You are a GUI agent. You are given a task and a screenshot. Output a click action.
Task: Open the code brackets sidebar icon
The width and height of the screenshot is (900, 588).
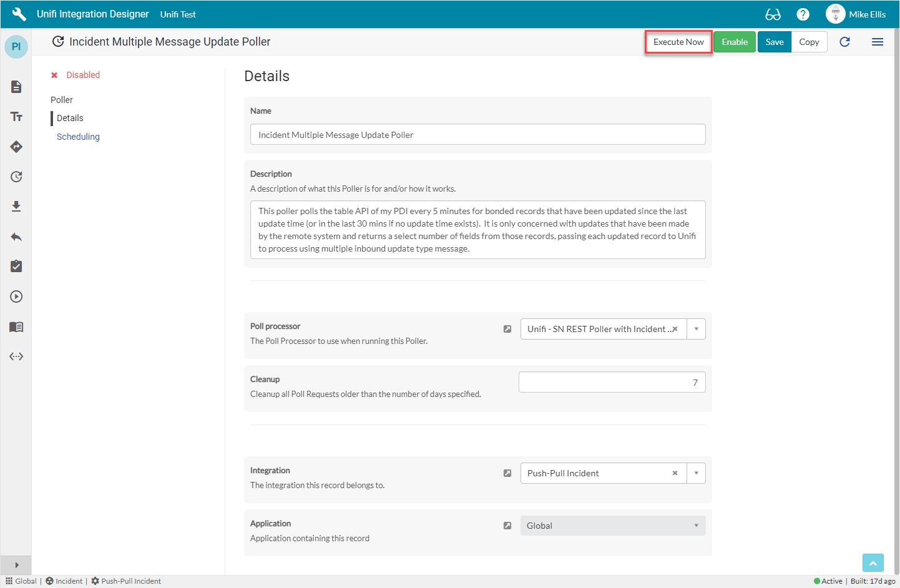pos(16,356)
